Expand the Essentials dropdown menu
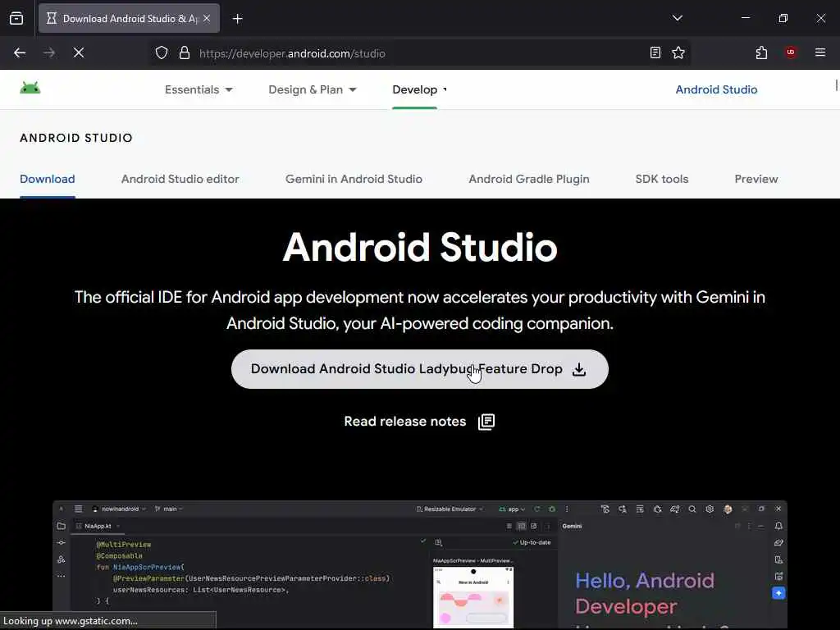Image resolution: width=840 pixels, height=630 pixels. tap(199, 89)
